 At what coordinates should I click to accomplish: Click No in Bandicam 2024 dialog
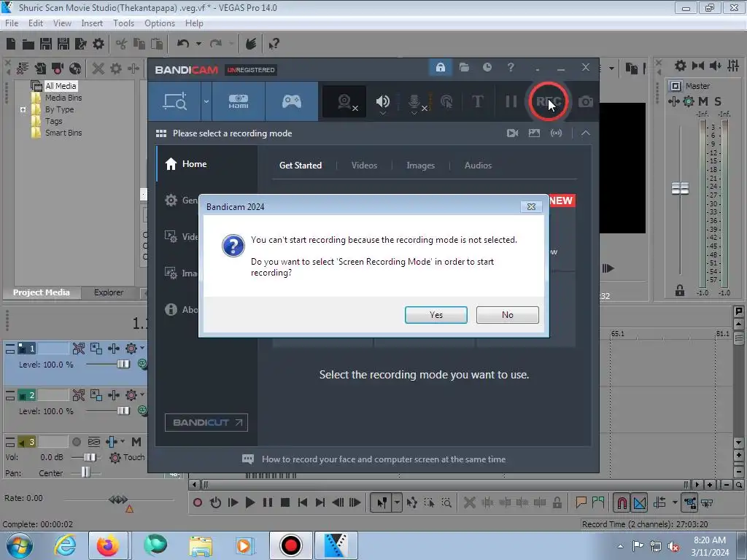[x=508, y=315]
